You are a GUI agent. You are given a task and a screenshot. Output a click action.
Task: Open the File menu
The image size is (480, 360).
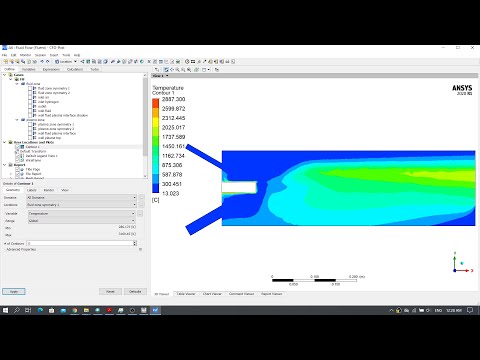click(4, 55)
